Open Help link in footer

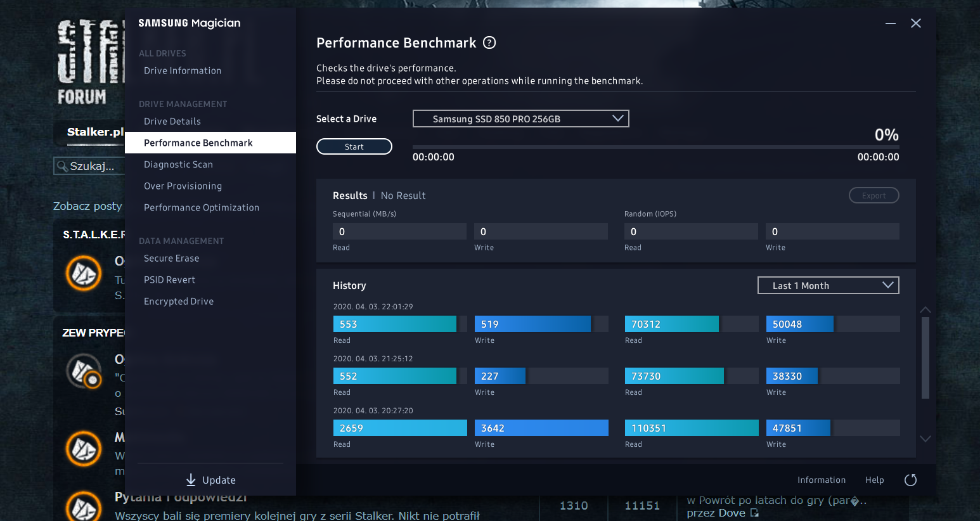[x=875, y=480]
